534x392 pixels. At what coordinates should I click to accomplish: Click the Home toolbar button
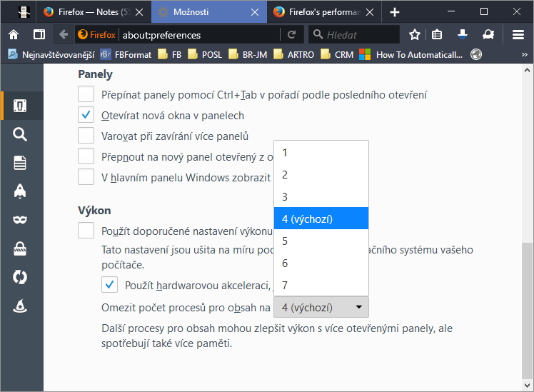(14, 34)
